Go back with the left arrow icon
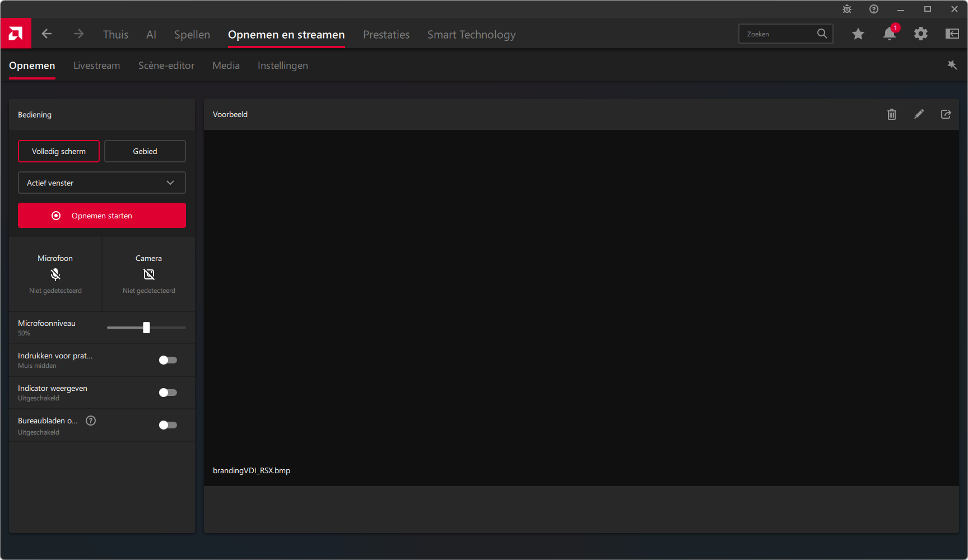Screen dimensions: 968x560 click(46, 34)
